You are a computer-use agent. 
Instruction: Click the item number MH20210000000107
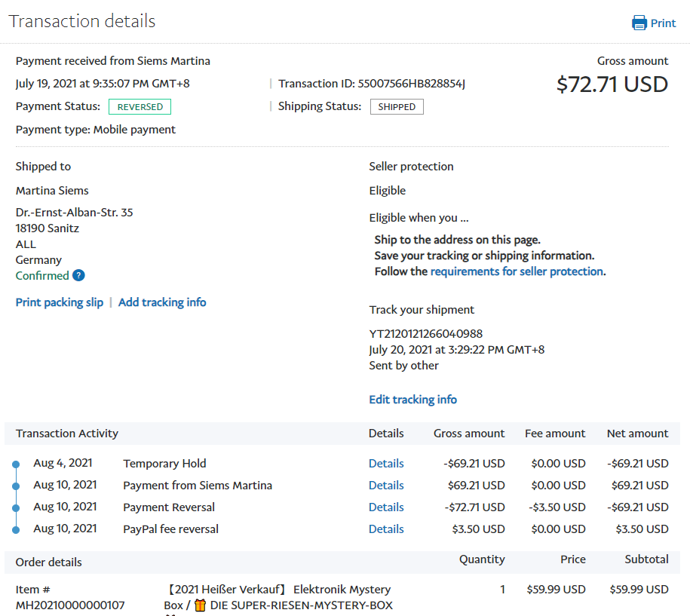tap(70, 605)
